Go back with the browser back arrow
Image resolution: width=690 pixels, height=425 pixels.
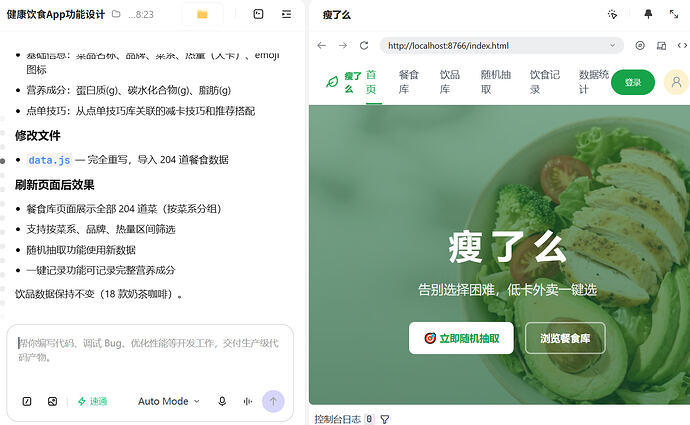322,45
